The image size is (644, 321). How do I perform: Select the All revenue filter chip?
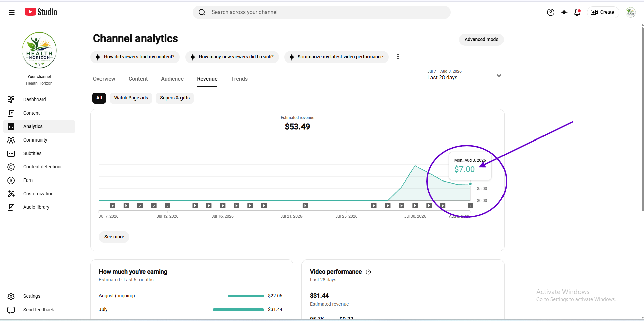pyautogui.click(x=99, y=98)
